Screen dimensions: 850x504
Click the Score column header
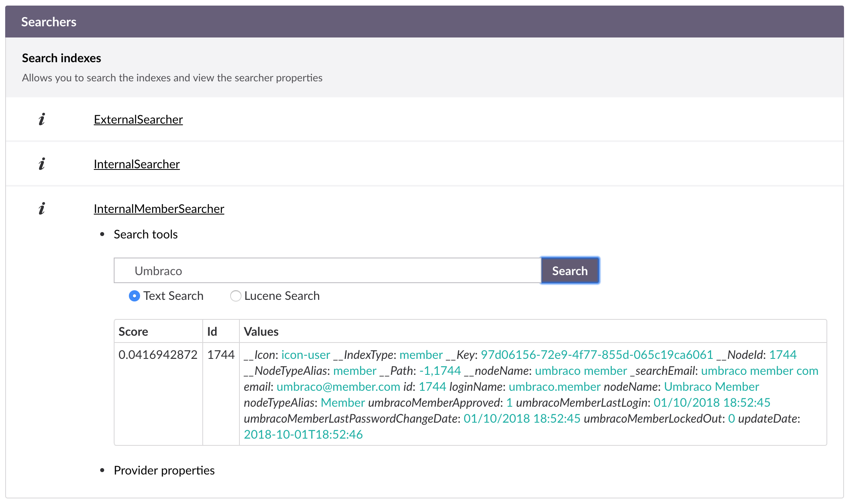pyautogui.click(x=133, y=332)
